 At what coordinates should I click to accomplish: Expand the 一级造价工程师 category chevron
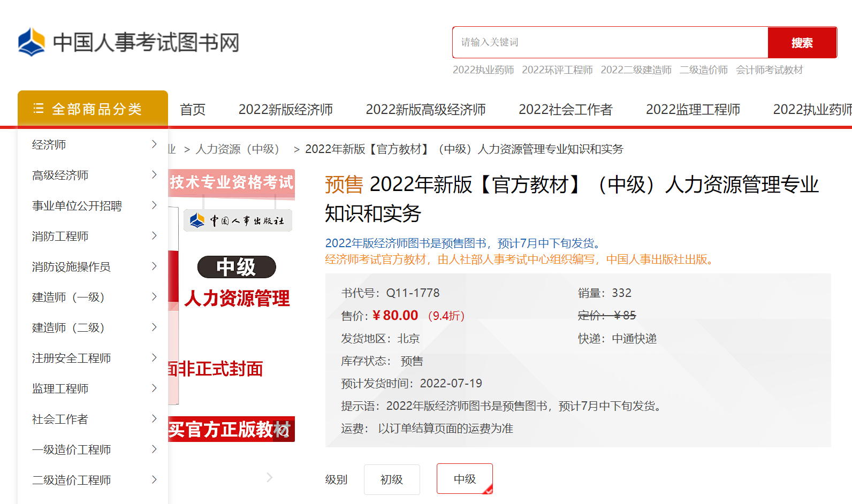pos(154,449)
